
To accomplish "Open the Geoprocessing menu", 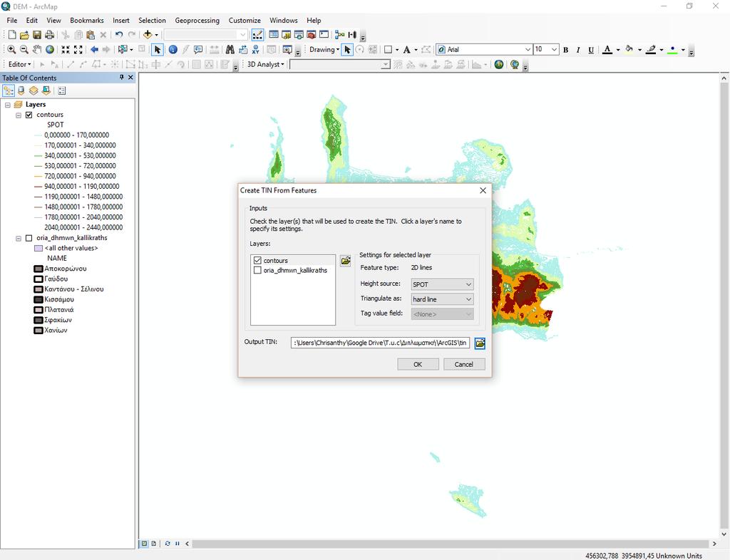I will (x=197, y=21).
